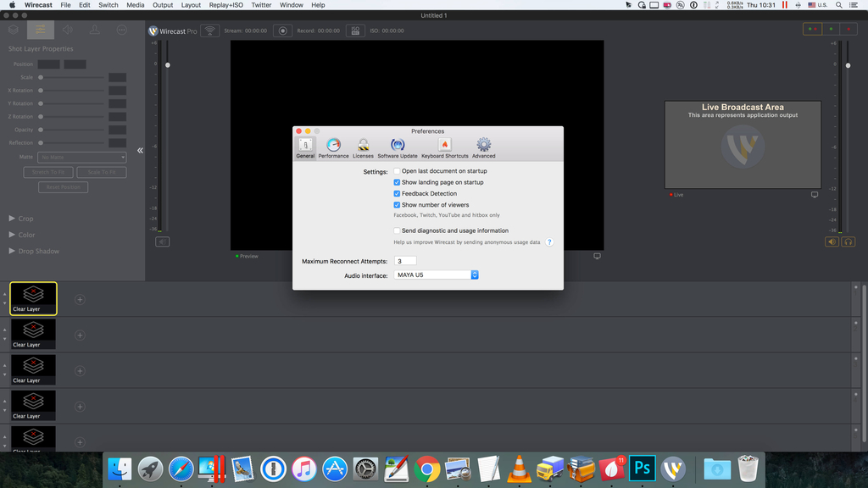Click the Reset Position button
This screenshot has width=868, height=488.
62,186
